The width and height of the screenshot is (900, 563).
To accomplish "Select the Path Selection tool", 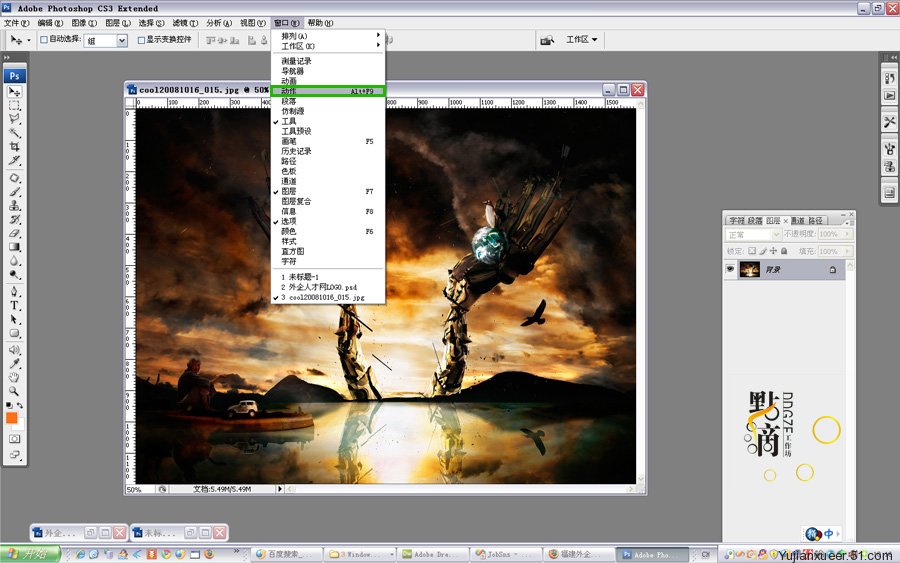I will pyautogui.click(x=14, y=319).
